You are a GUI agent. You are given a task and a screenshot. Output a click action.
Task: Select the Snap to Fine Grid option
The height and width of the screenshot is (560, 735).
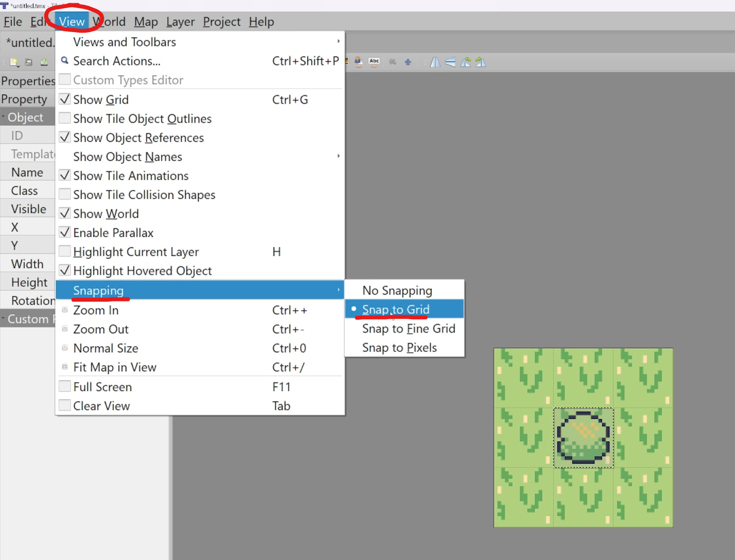[x=408, y=329]
